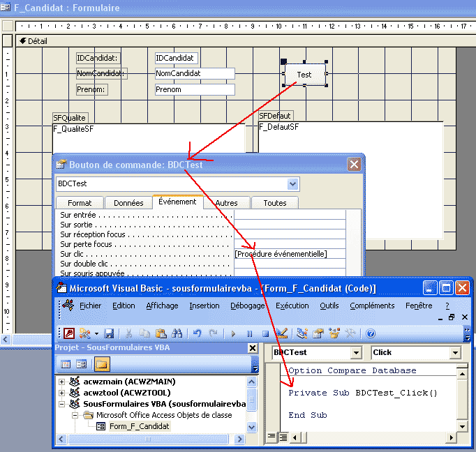Open the Affichage menu

(x=162, y=306)
